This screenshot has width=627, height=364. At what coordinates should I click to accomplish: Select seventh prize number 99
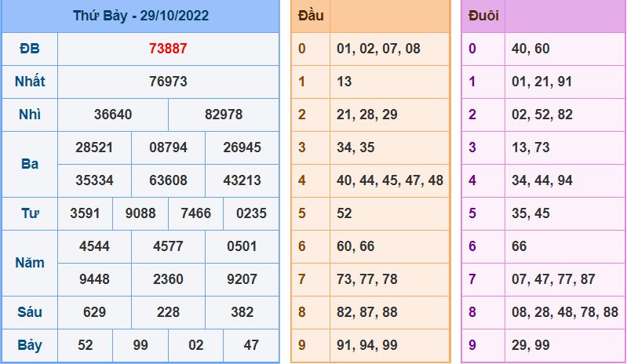[x=140, y=345]
